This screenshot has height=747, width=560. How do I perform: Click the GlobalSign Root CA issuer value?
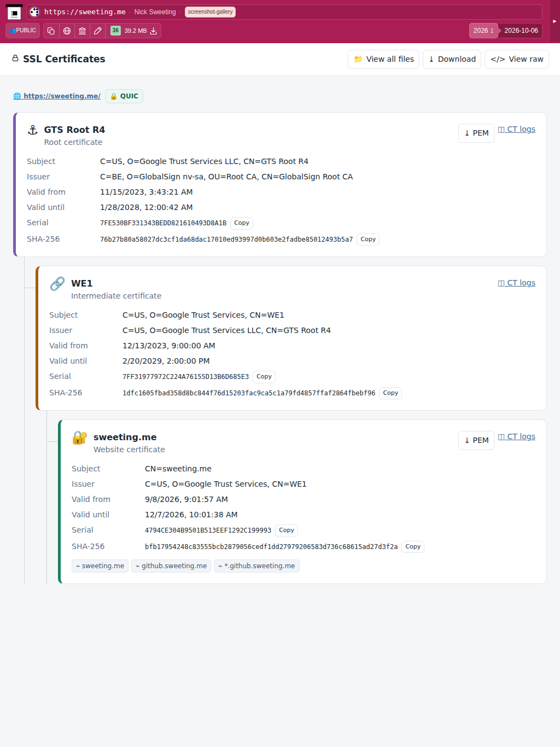[226, 177]
